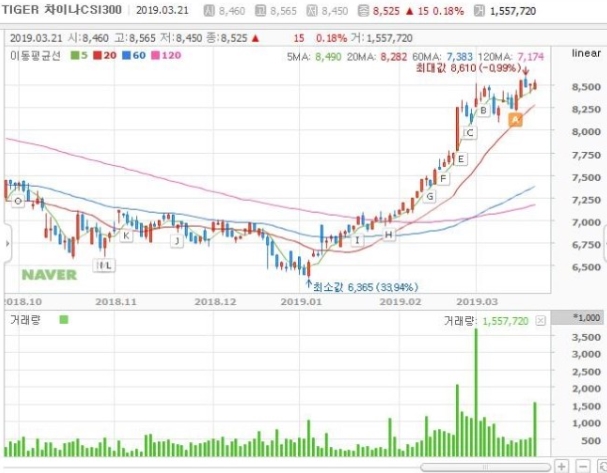Open the F event marker on the chart
Screen dimensions: 607x473
click(443, 179)
